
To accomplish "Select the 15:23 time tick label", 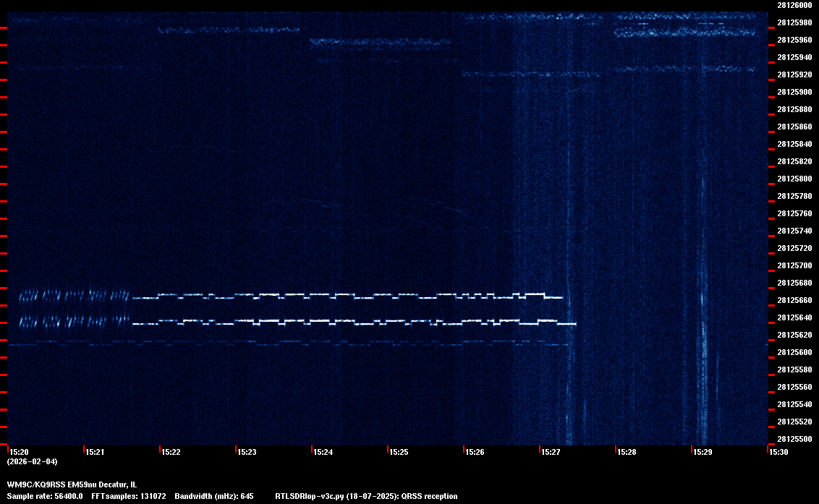I will 247,453.
